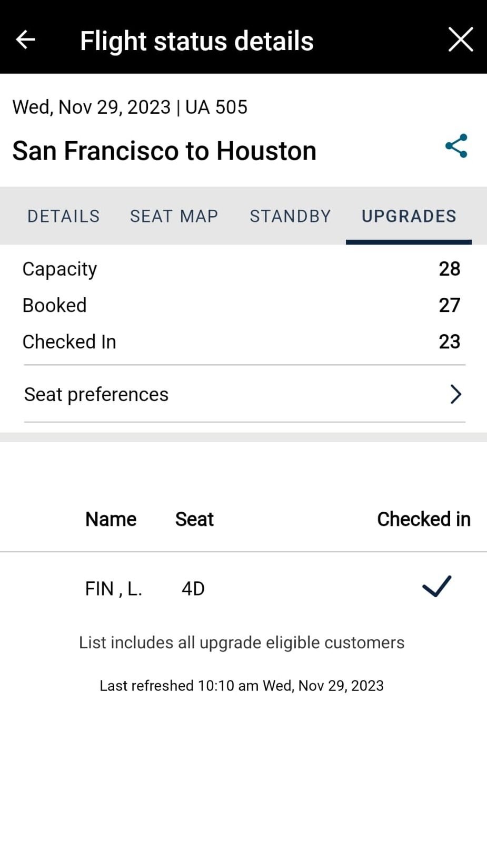
Task: Tap the Name column header
Action: coord(111,519)
